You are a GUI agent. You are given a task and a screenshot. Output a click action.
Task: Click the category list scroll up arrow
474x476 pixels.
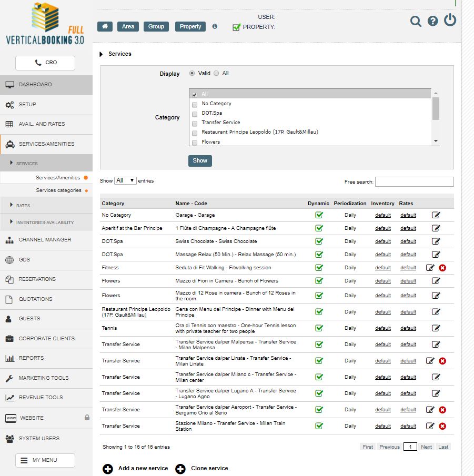pyautogui.click(x=436, y=93)
